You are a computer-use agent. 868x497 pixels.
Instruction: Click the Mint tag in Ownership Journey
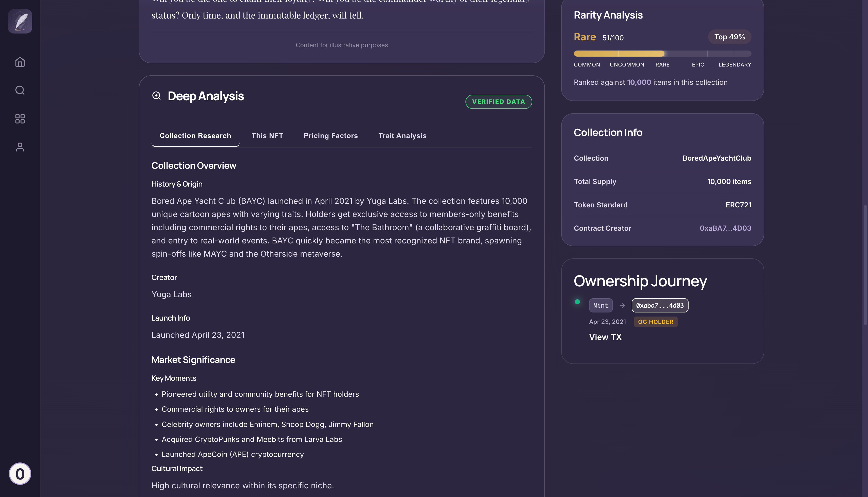click(x=600, y=306)
